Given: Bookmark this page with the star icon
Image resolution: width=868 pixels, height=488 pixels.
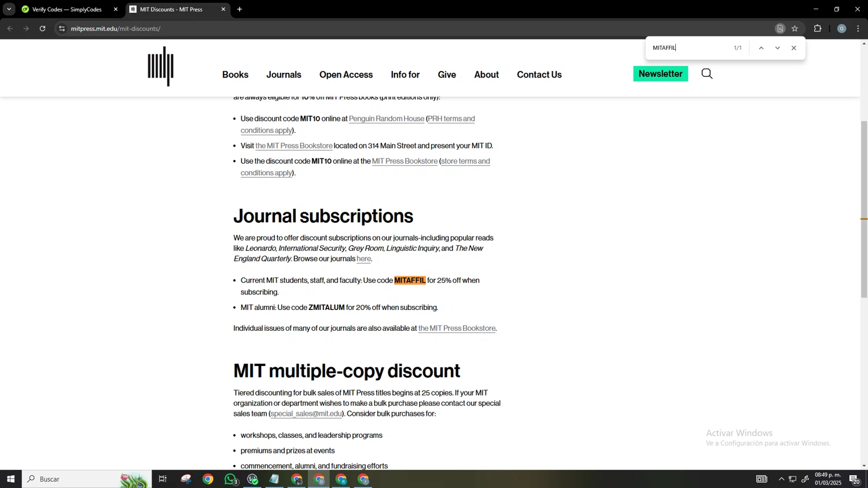Looking at the screenshot, I should (795, 28).
